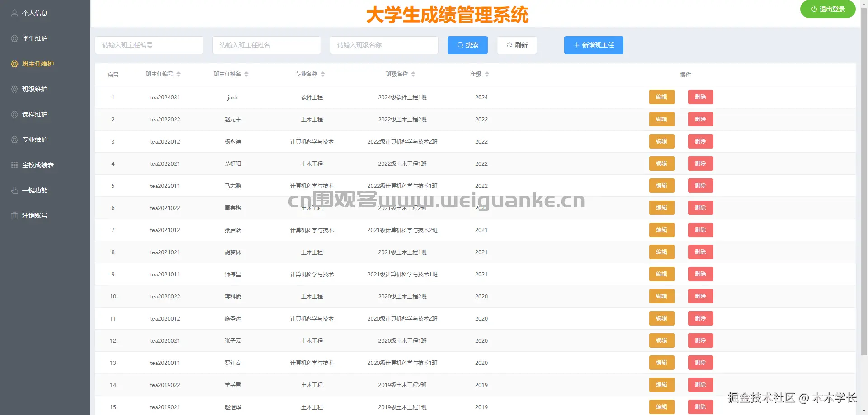This screenshot has width=868, height=415.
Task: Edit the tea2020022 row
Action: (661, 296)
